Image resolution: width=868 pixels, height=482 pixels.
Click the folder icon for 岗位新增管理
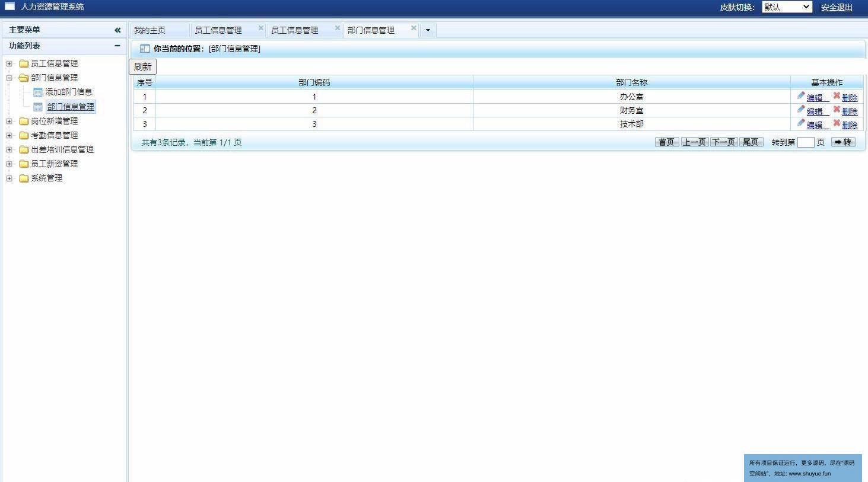pos(24,121)
